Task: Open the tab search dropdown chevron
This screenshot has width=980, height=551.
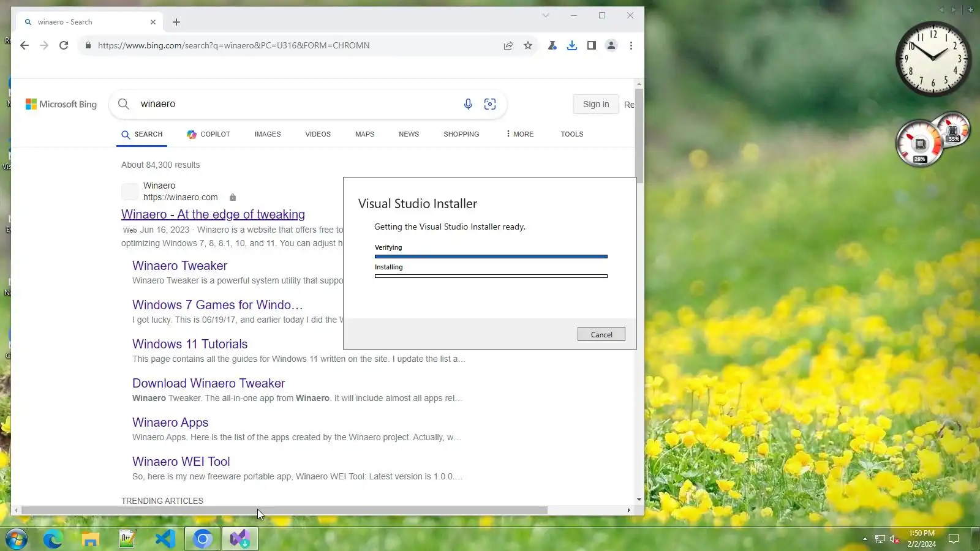Action: click(546, 15)
